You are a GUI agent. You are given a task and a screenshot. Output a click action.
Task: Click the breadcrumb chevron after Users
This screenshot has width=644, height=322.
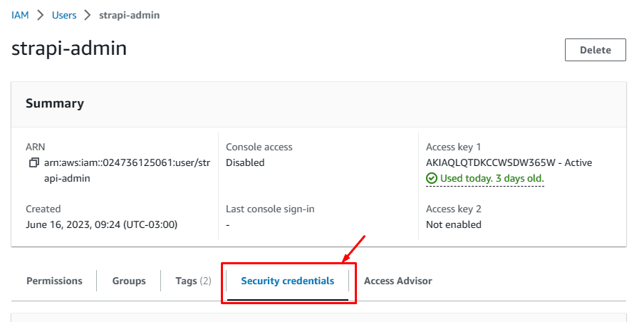coord(88,15)
